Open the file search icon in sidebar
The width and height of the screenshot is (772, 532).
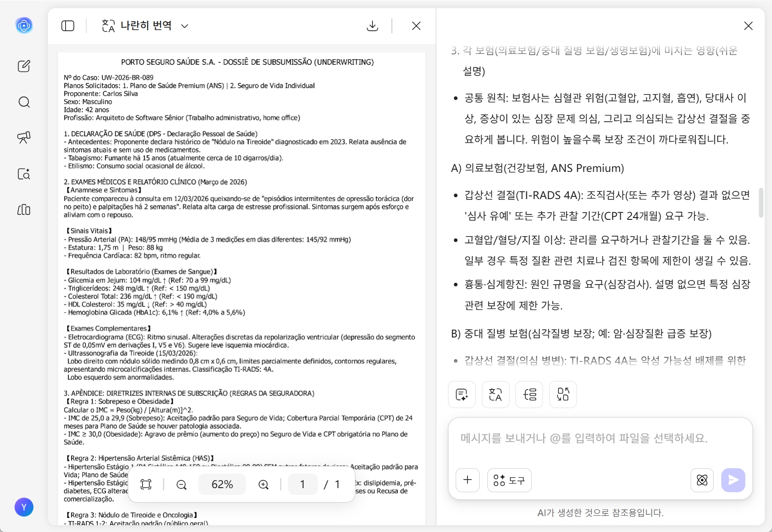[x=24, y=174]
